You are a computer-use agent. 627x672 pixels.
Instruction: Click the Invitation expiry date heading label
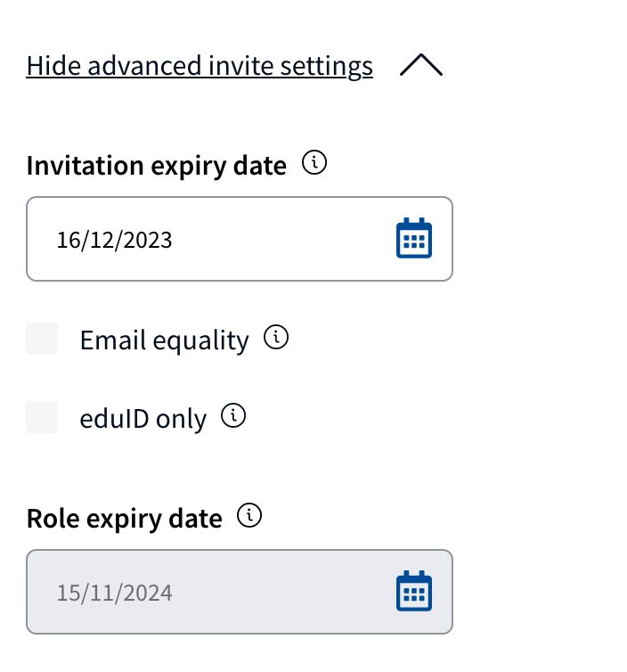pyautogui.click(x=157, y=166)
